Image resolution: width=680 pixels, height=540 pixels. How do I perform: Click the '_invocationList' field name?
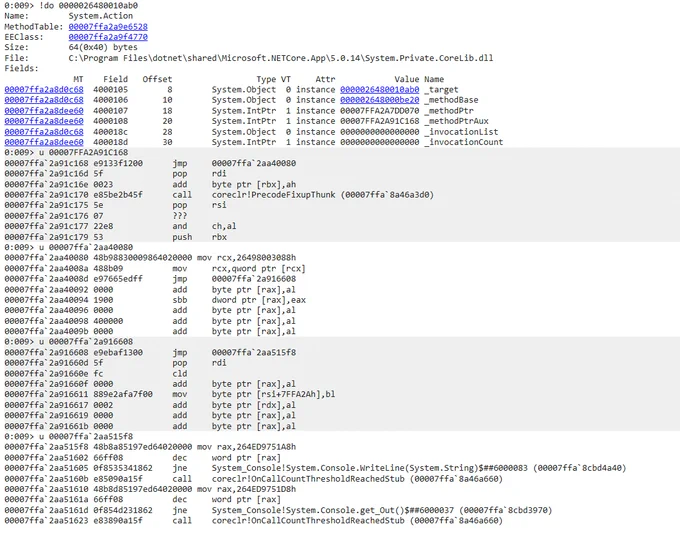tap(461, 132)
